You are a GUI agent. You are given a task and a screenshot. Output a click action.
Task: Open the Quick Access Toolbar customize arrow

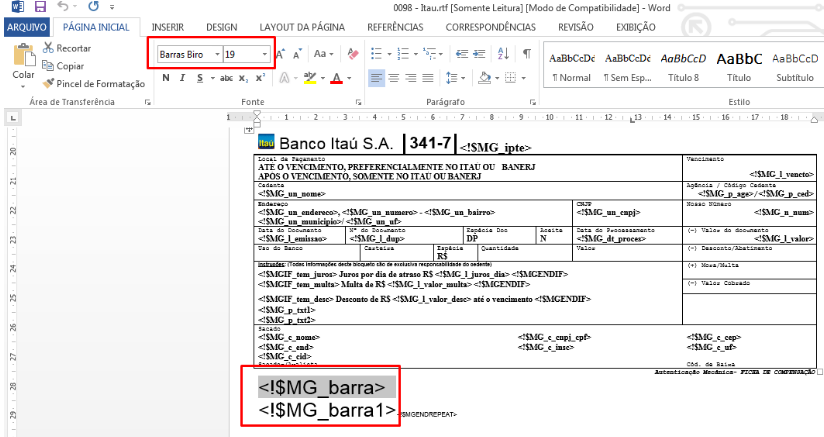pos(112,7)
